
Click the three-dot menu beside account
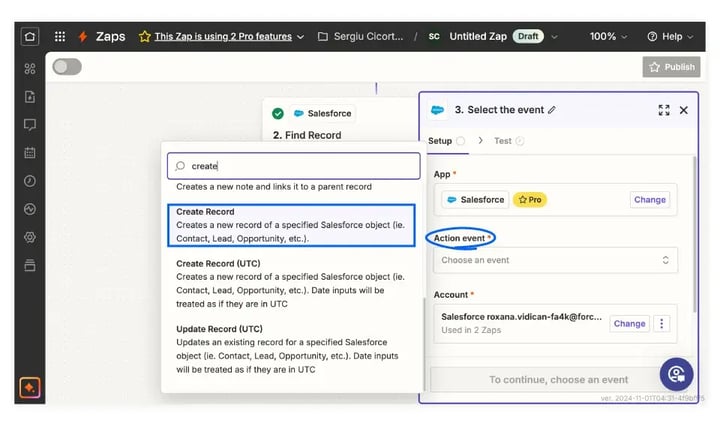662,324
